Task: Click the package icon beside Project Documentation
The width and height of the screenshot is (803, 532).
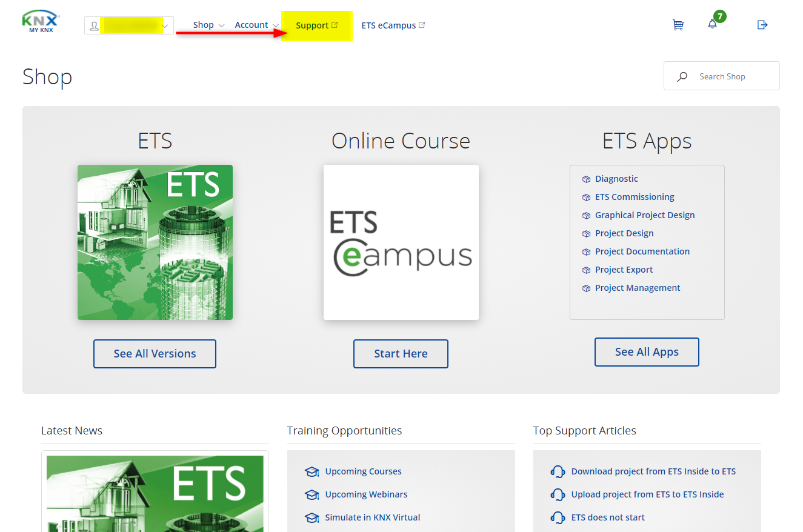Action: [x=586, y=251]
